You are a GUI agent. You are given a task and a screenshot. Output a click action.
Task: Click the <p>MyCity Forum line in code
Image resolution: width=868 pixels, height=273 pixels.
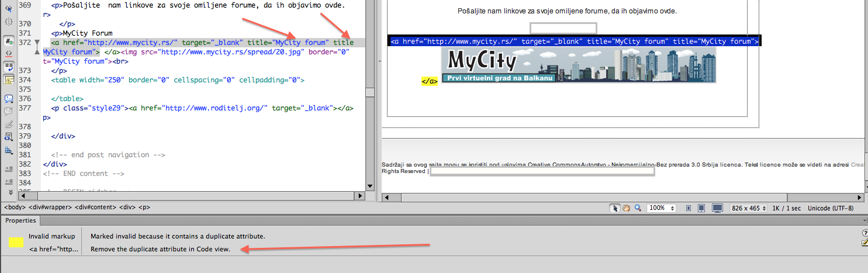[x=82, y=33]
